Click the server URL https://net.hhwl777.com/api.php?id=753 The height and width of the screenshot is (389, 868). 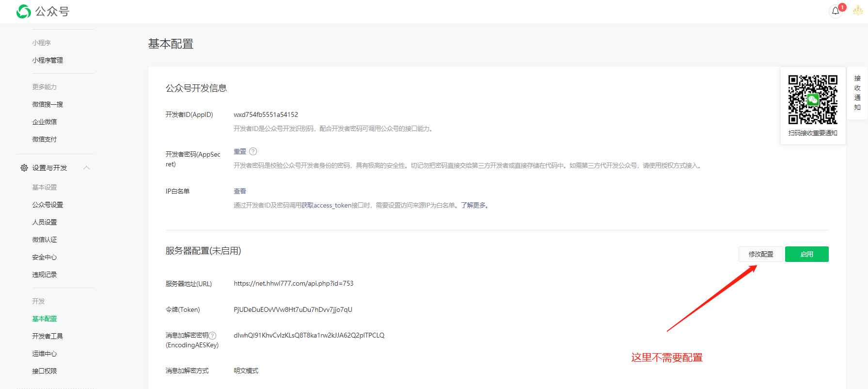tap(294, 283)
